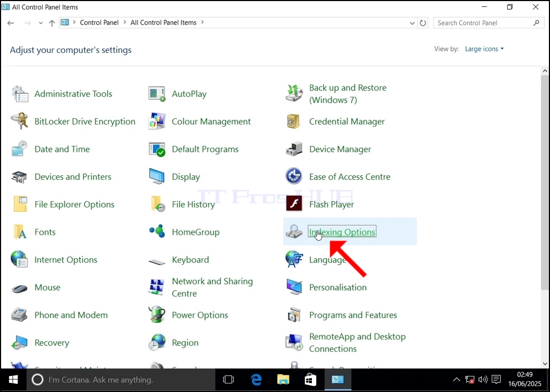Click the Language icon
Image resolution: width=550 pixels, height=392 pixels.
click(294, 259)
